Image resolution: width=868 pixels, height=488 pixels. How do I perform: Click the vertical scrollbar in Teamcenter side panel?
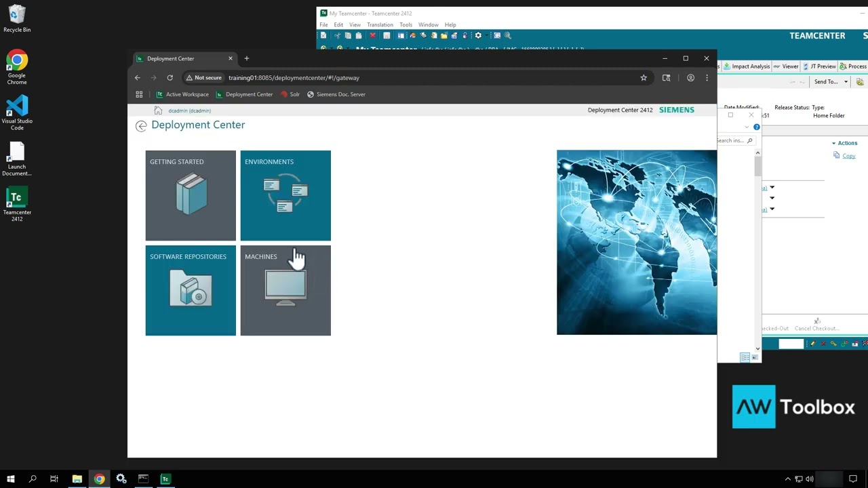[757, 251]
